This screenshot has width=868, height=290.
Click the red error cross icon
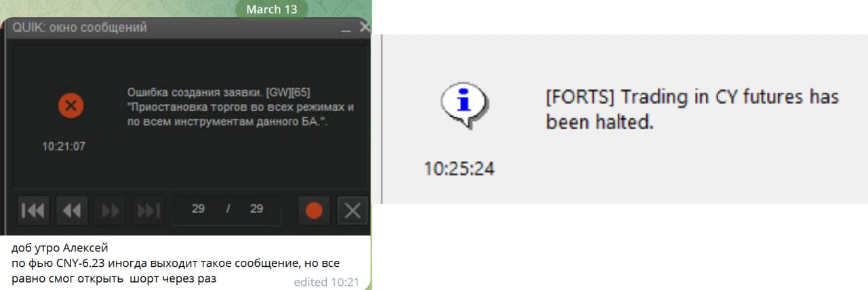coord(71,106)
